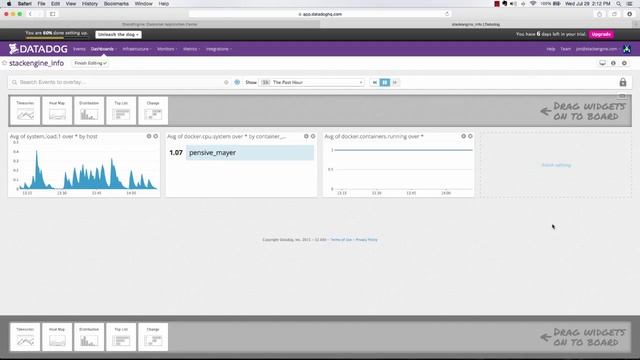Open the Unleash the dog dropdown
The height and width of the screenshot is (360, 640).
[x=118, y=35]
